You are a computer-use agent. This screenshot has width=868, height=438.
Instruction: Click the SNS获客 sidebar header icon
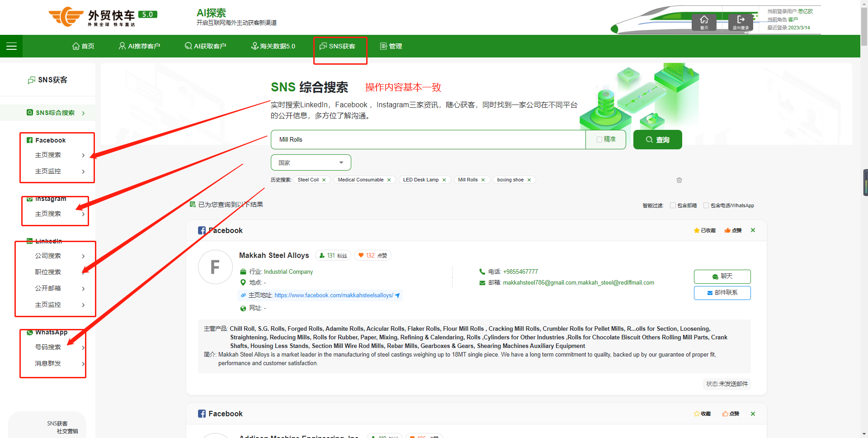point(31,80)
